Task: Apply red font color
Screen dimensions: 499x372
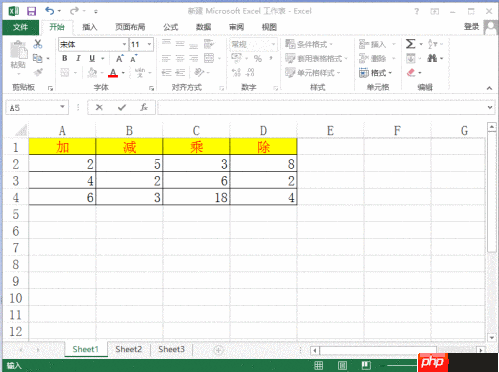Action: [x=113, y=72]
